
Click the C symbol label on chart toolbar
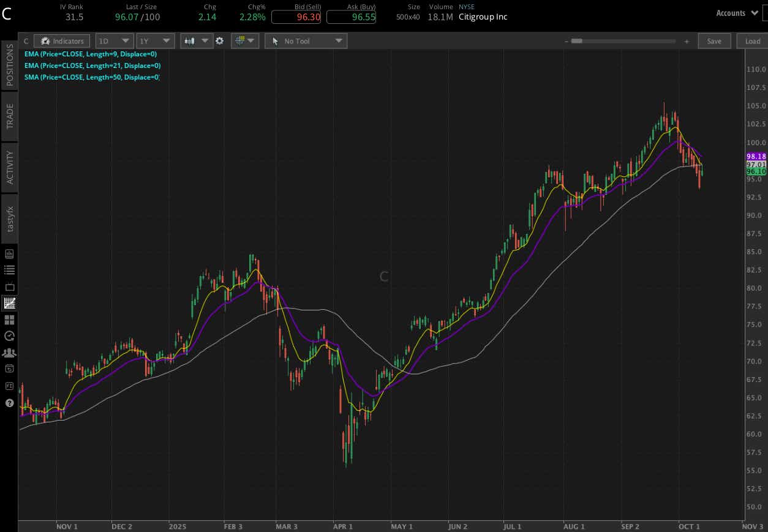(x=26, y=41)
